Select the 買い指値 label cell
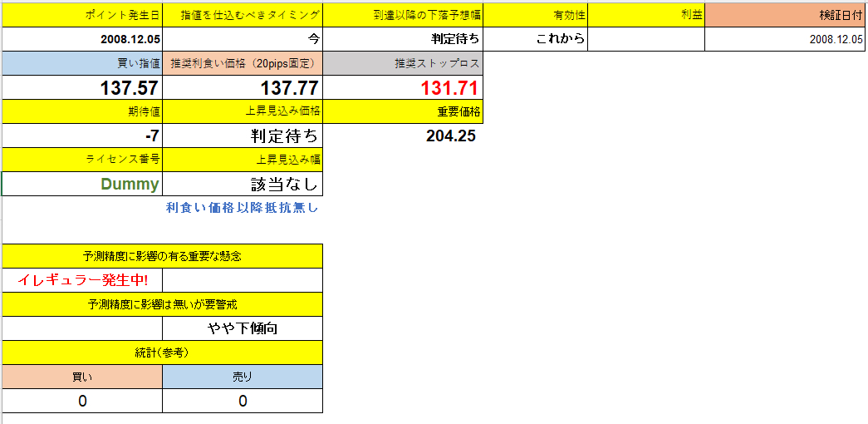 tap(82, 63)
